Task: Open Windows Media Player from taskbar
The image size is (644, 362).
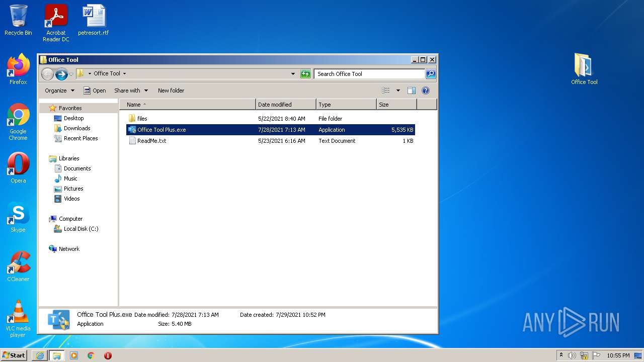Action: click(74, 355)
